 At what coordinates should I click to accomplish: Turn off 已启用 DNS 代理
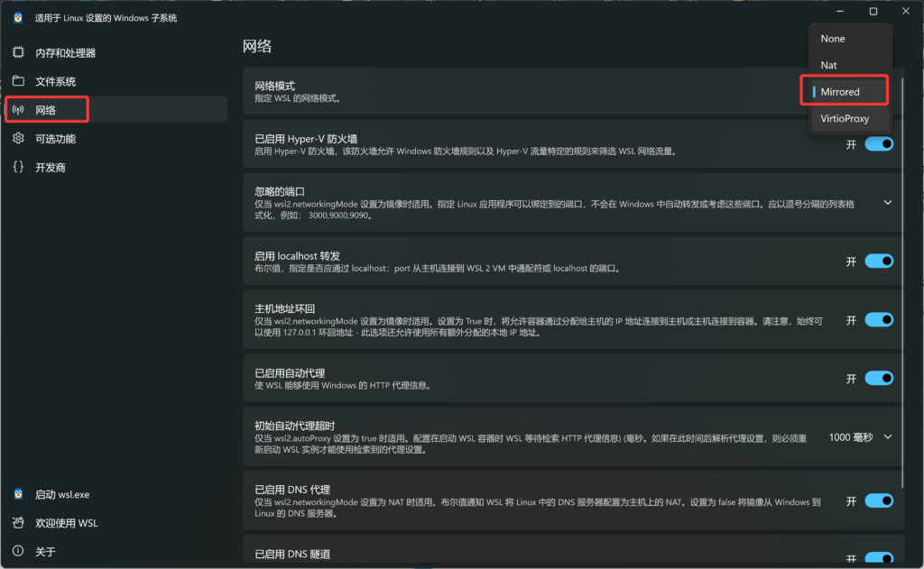878,500
